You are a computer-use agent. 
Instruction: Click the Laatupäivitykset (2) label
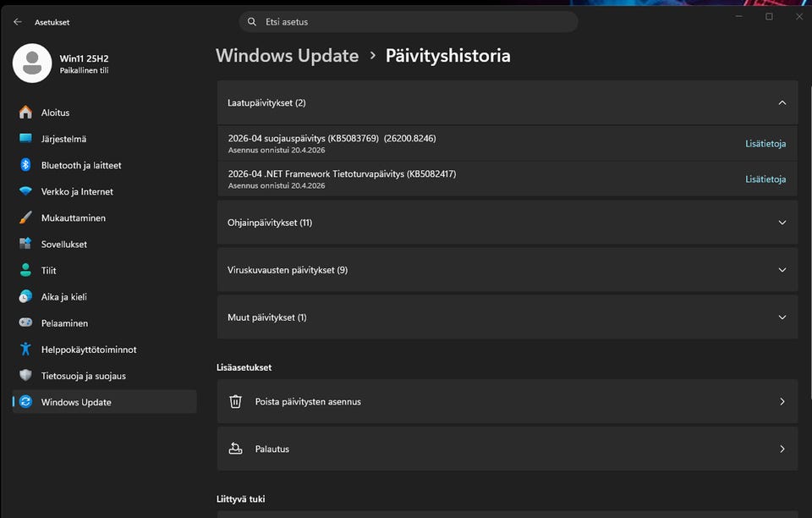[266, 102]
